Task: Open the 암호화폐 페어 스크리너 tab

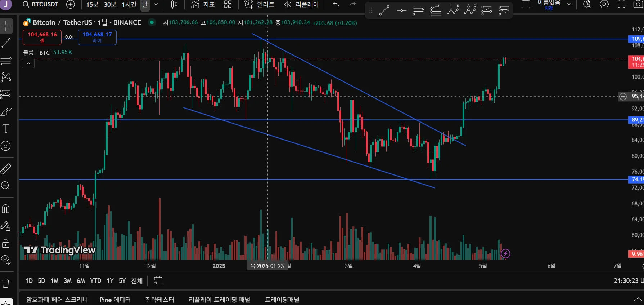Action: point(57,300)
